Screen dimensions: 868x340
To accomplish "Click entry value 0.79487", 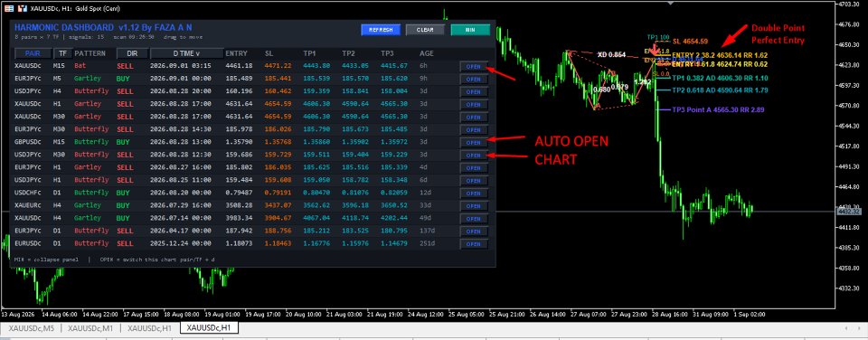I will (239, 193).
